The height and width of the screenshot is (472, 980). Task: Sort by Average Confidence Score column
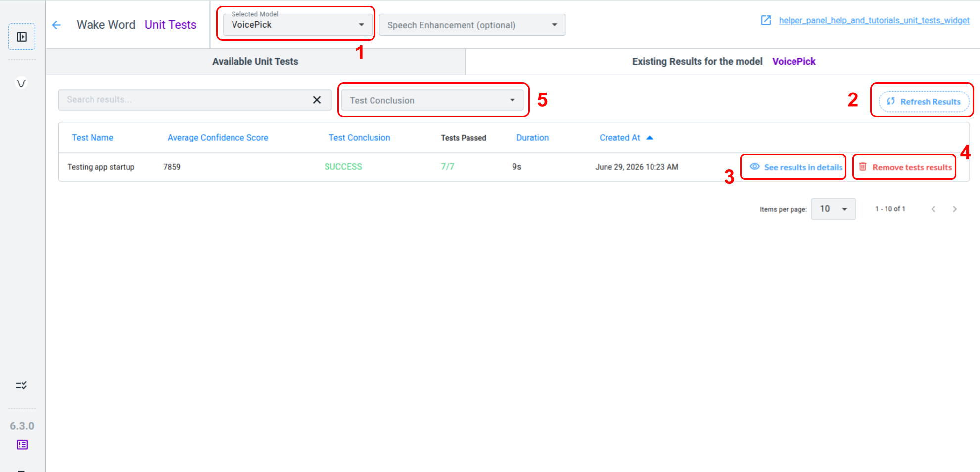pyautogui.click(x=218, y=138)
